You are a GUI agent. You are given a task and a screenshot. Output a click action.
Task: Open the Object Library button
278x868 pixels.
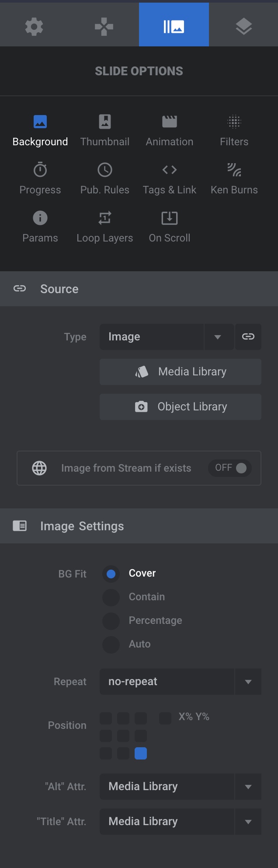(x=180, y=407)
